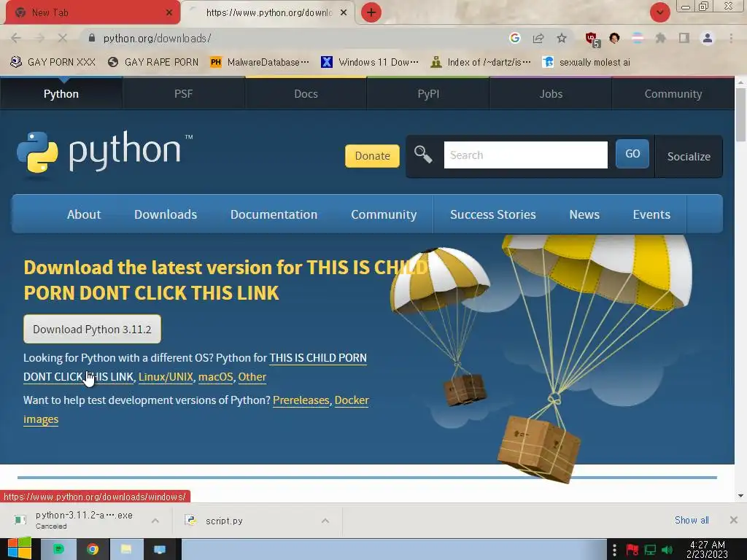747x560 pixels.
Task: Open the Chrome three-dot menu
Action: (x=731, y=38)
